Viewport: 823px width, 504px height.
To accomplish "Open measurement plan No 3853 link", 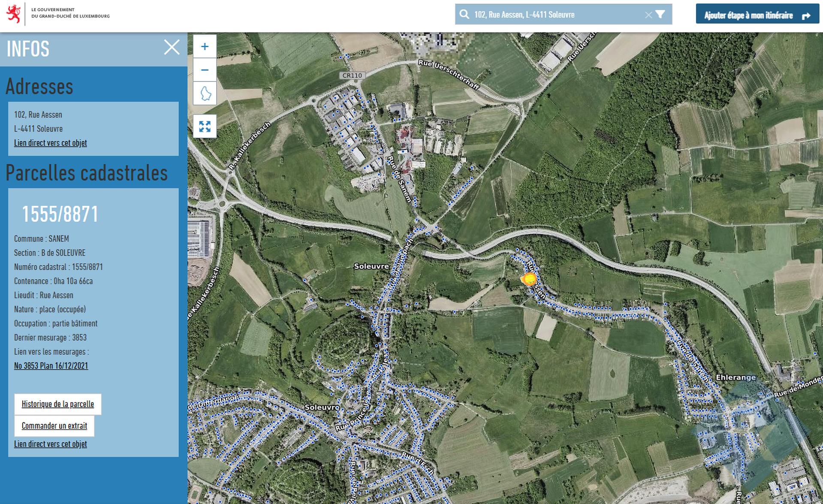I will point(51,366).
